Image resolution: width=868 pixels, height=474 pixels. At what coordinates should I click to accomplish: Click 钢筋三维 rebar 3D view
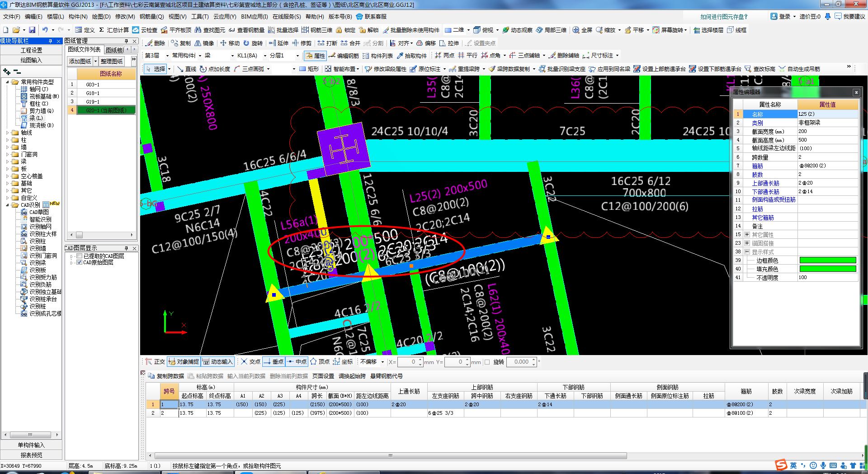point(317,30)
